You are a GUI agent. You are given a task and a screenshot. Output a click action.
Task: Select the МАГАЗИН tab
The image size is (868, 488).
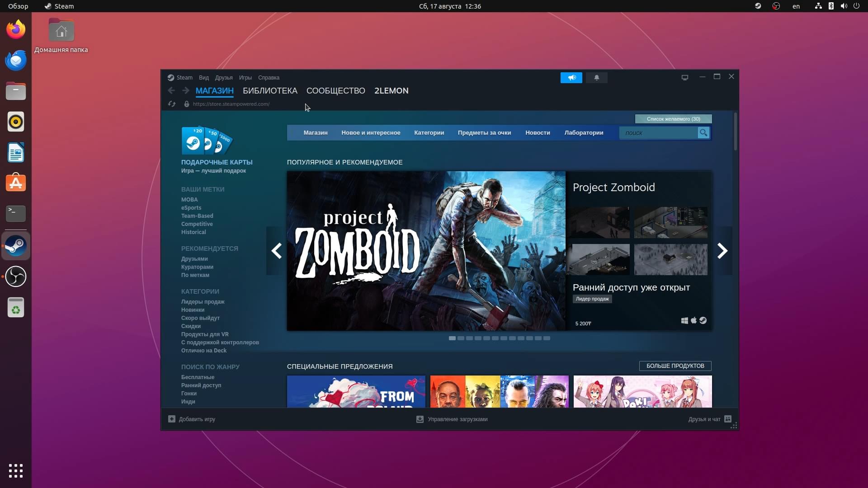pyautogui.click(x=215, y=91)
